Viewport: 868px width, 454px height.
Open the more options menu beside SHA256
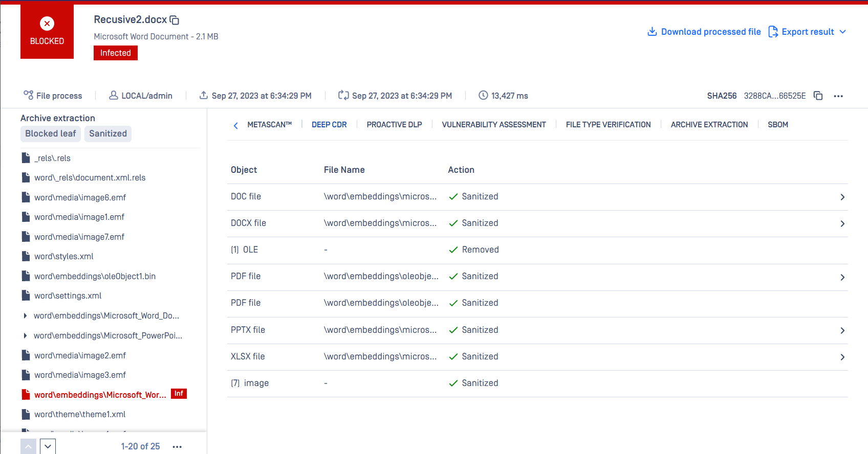838,96
